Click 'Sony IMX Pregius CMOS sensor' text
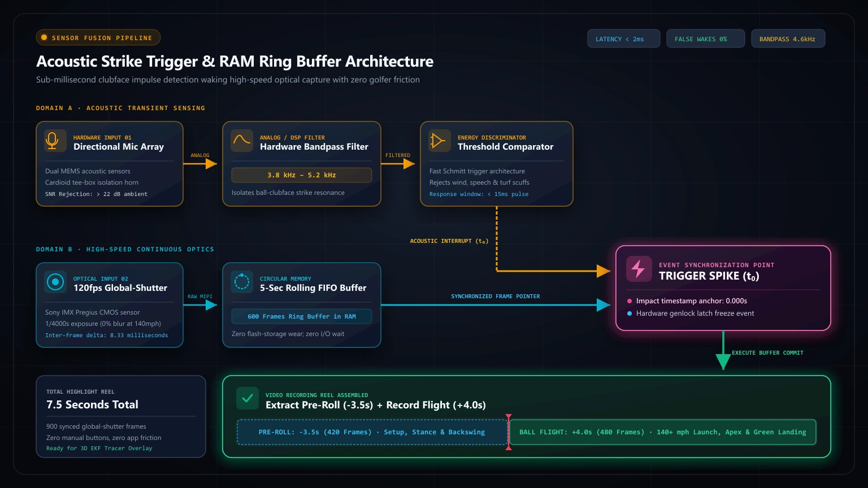 (93, 312)
